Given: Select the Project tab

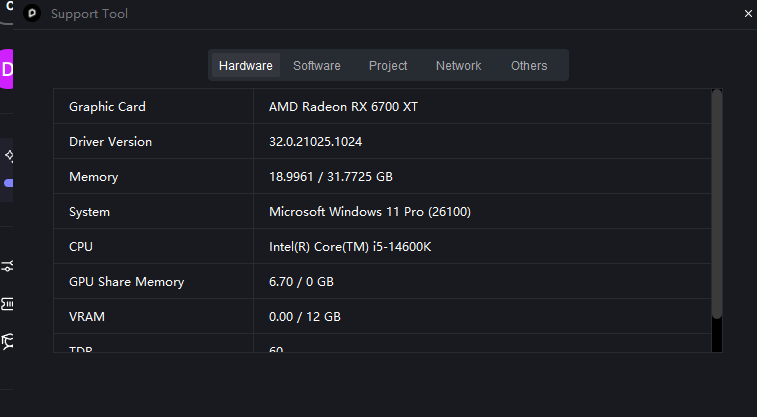Looking at the screenshot, I should (388, 66).
